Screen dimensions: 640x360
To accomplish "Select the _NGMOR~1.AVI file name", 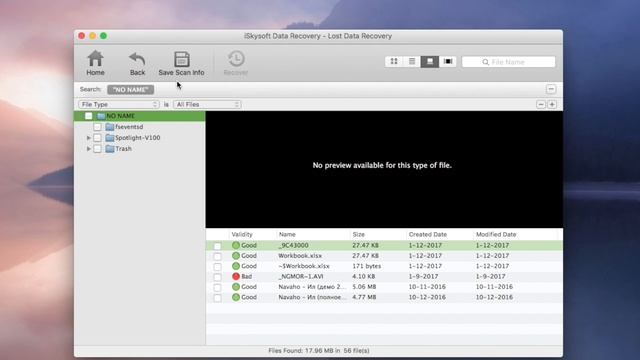I will pyautogui.click(x=301, y=276).
